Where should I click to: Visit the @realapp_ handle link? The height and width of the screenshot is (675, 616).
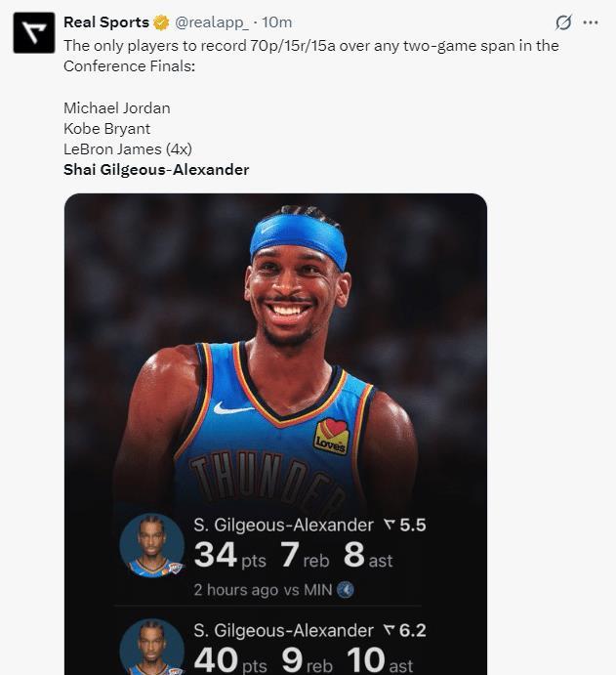(211, 22)
